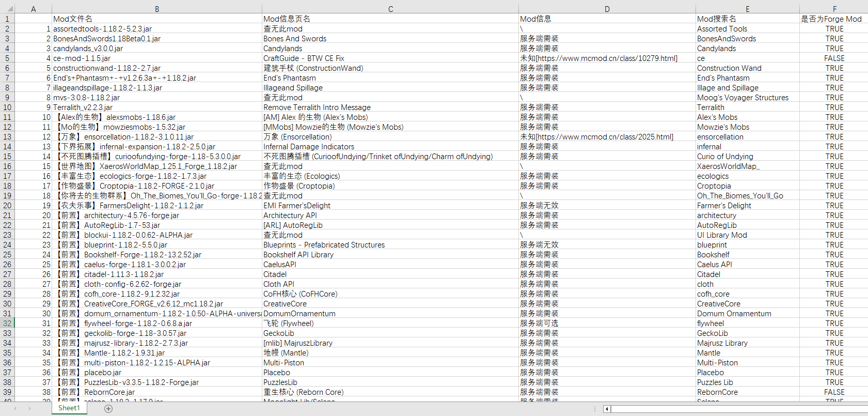Click cell 'Architectury API'
The image size is (868, 416).
pyautogui.click(x=390, y=215)
